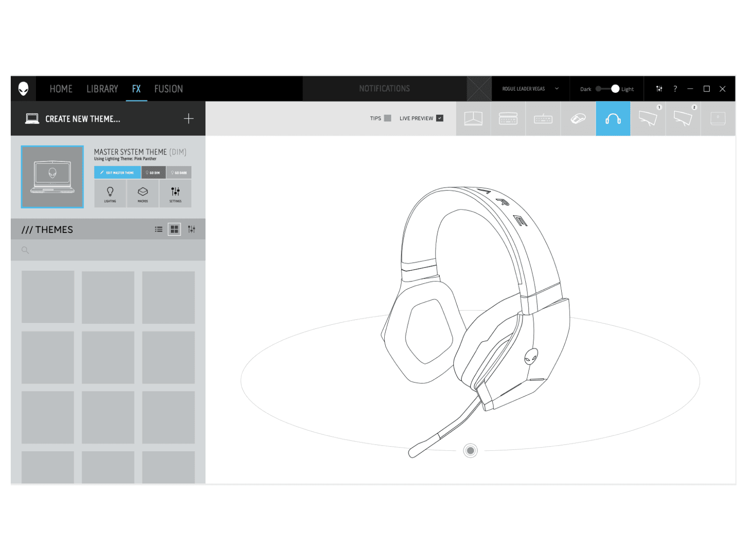Click the Alienware logo in top bar
This screenshot has height=560, width=747.
24,89
